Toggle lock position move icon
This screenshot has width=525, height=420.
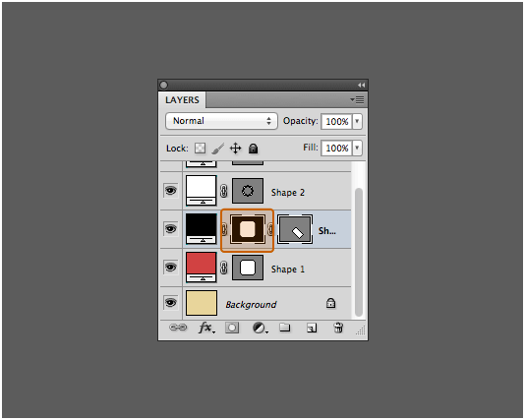(235, 149)
